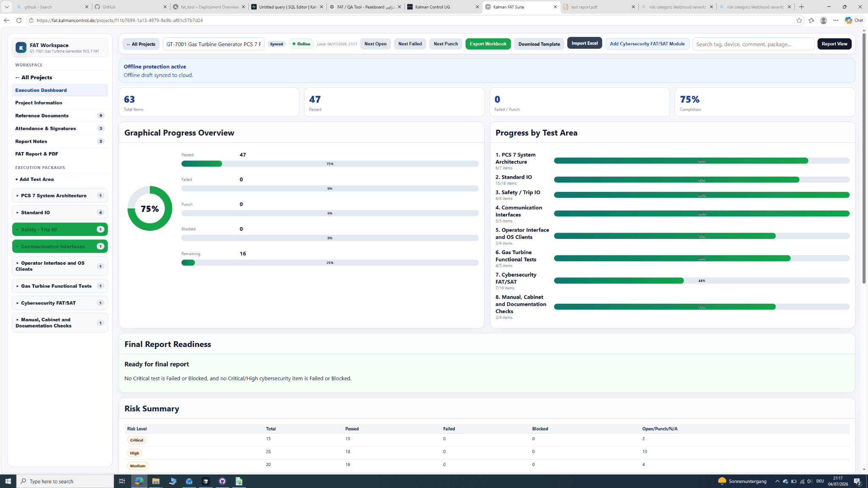The width and height of the screenshot is (868, 488).
Task: Click the FAT Workspace K logo icon
Action: point(21,47)
